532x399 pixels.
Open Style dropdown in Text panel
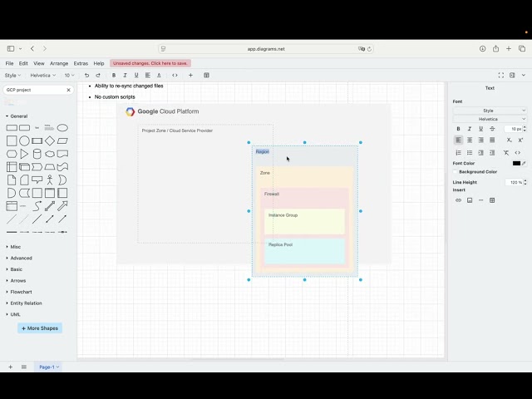(490, 111)
